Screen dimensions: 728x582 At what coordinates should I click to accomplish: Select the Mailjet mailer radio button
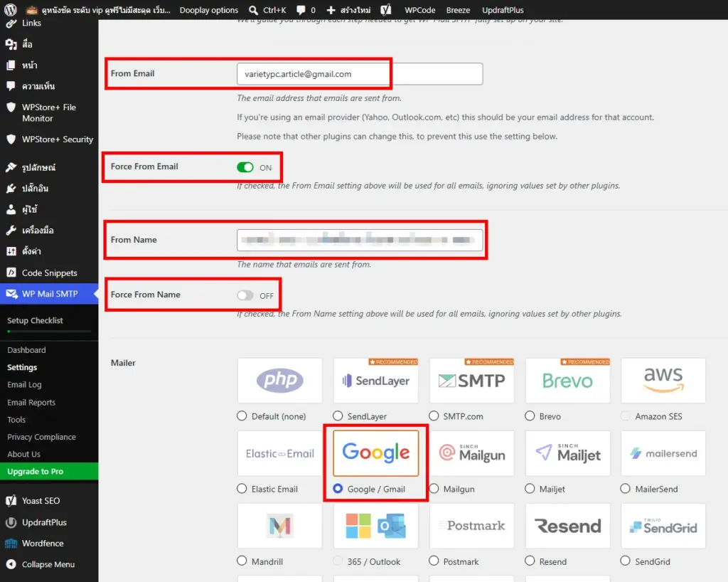[x=530, y=488]
